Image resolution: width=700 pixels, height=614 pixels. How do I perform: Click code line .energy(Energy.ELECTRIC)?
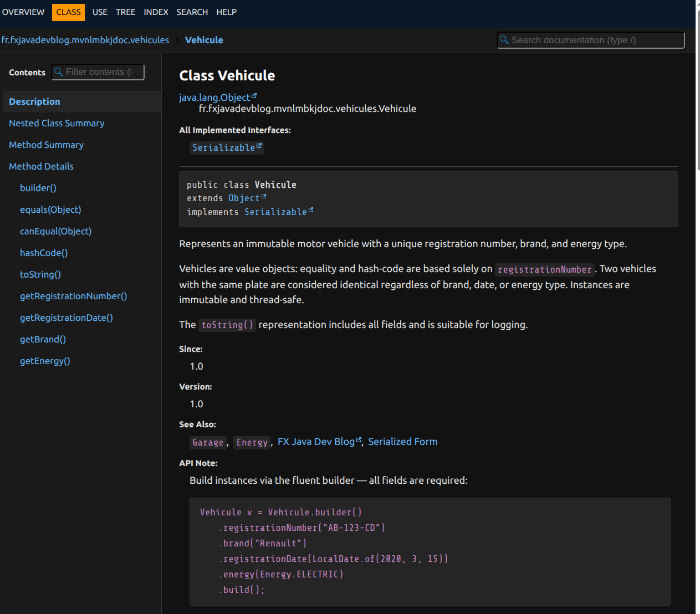click(x=281, y=574)
